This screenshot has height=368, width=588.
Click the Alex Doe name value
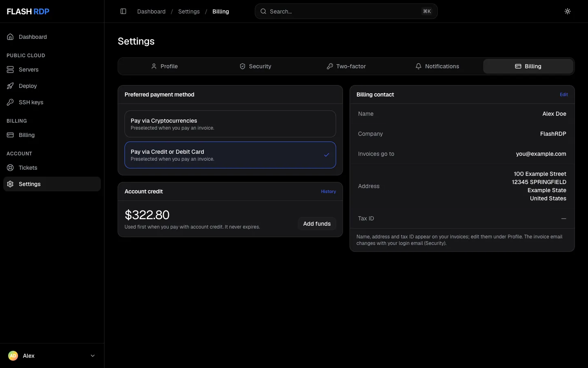tap(554, 114)
